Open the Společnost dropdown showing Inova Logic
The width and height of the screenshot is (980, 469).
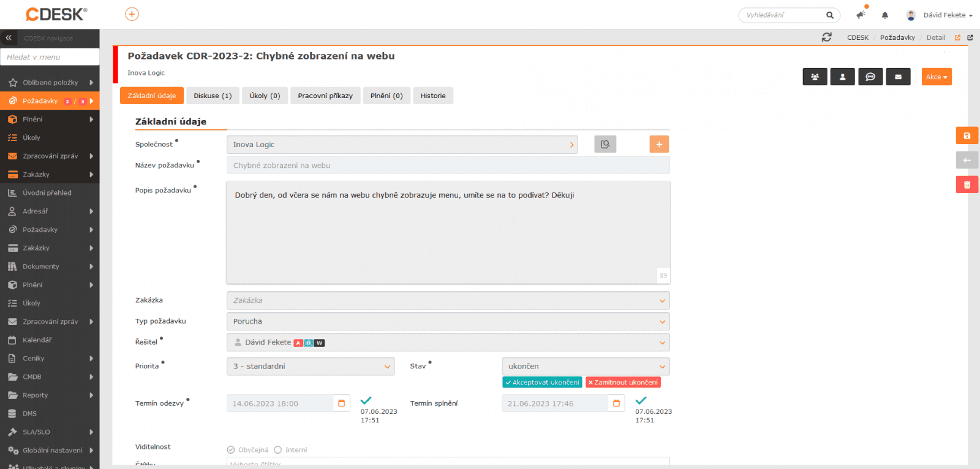(402, 145)
